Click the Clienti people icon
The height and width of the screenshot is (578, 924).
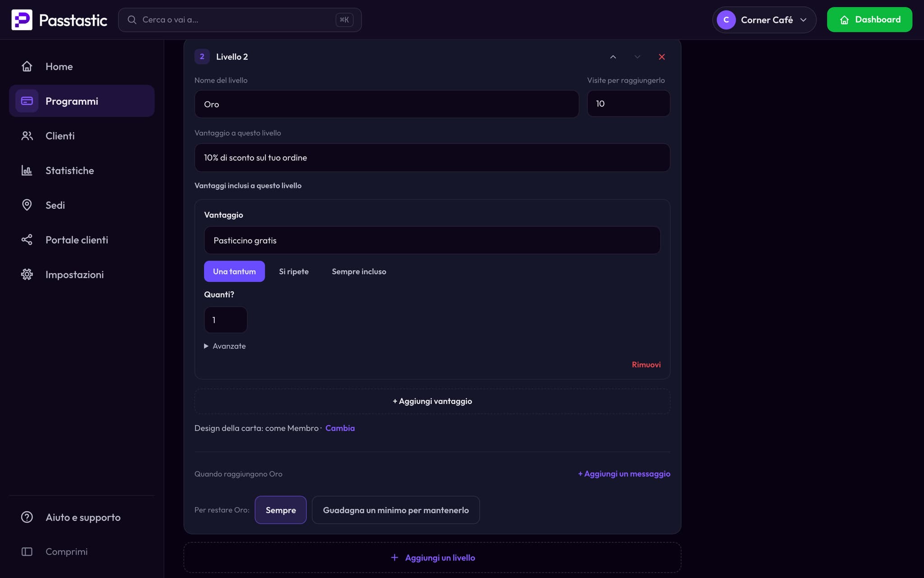pyautogui.click(x=27, y=136)
